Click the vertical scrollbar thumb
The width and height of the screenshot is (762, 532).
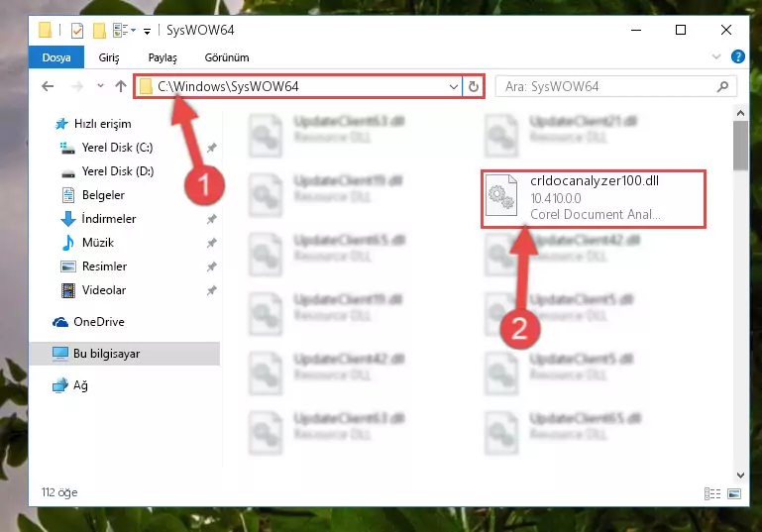740,146
